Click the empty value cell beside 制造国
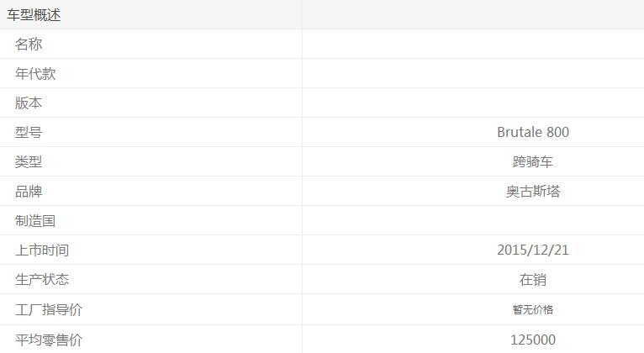Image resolution: width=644 pixels, height=353 pixels. (x=473, y=221)
